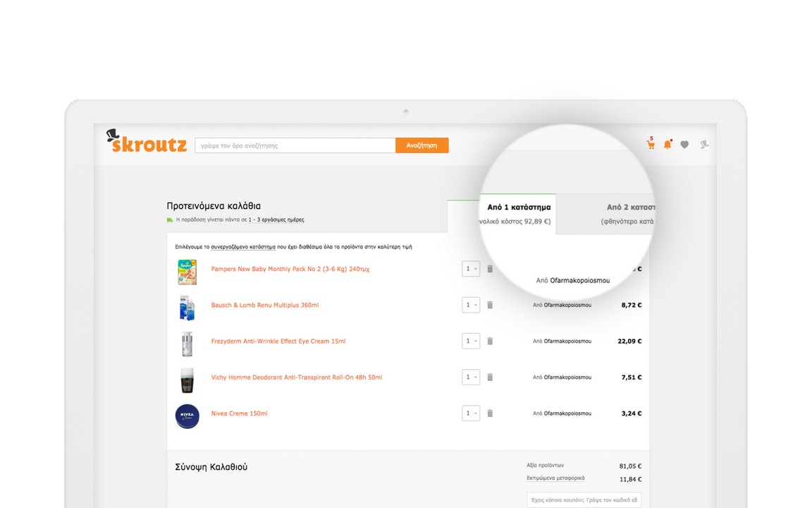Open Frezyderm Anti-Wrinkle Eye Cream link
The image size is (812, 508).
pyautogui.click(x=278, y=341)
